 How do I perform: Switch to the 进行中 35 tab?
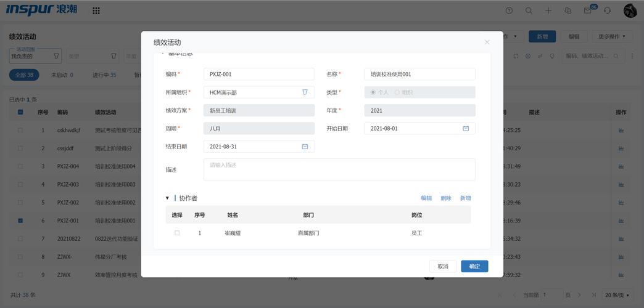[x=104, y=75]
